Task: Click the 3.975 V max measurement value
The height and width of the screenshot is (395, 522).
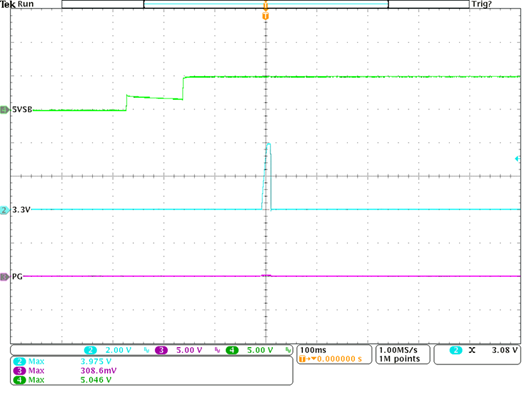Action: [96, 361]
